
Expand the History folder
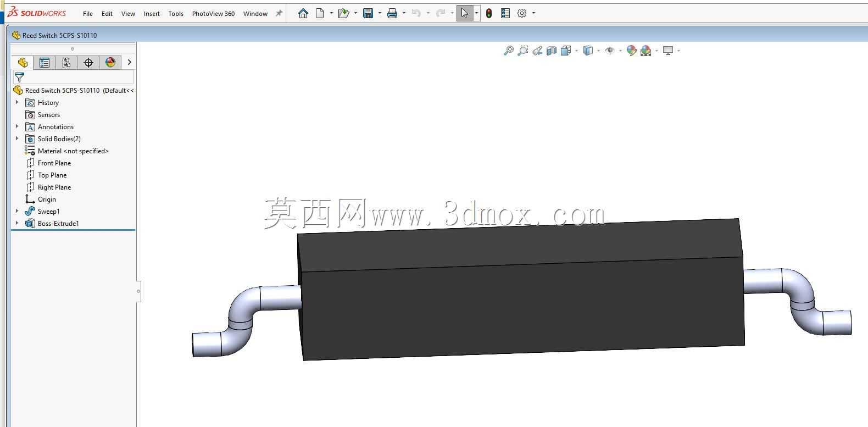[x=17, y=102]
